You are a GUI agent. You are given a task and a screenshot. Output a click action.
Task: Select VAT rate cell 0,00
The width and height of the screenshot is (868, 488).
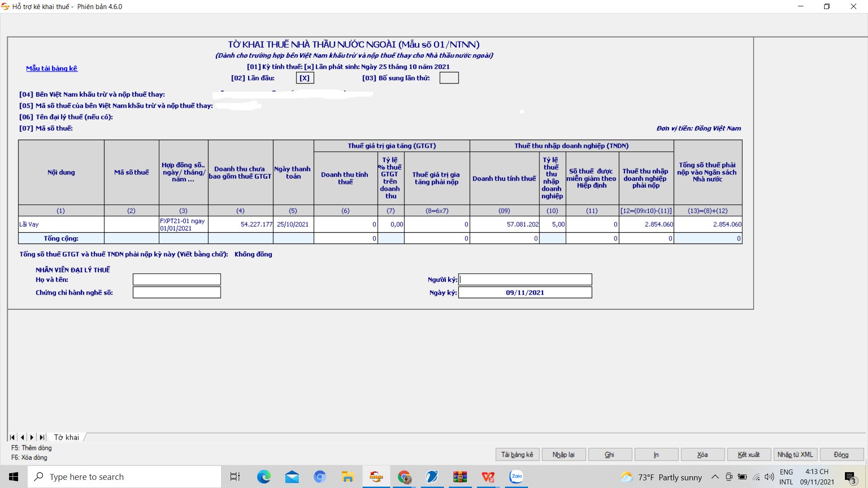(x=391, y=224)
